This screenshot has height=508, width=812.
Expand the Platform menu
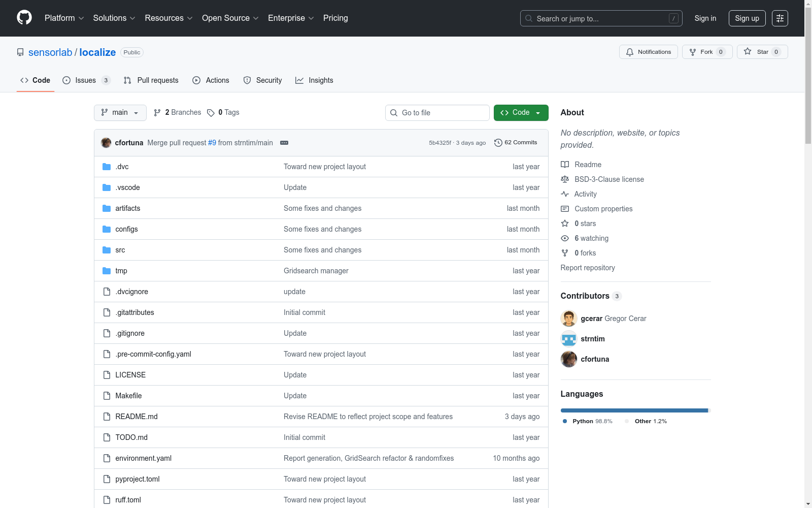[x=64, y=18]
